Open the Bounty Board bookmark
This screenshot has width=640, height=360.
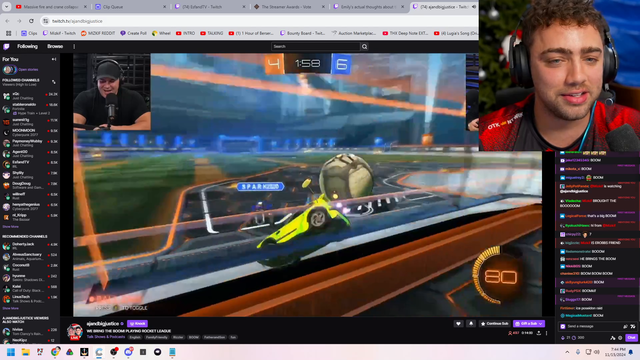pos(302,33)
